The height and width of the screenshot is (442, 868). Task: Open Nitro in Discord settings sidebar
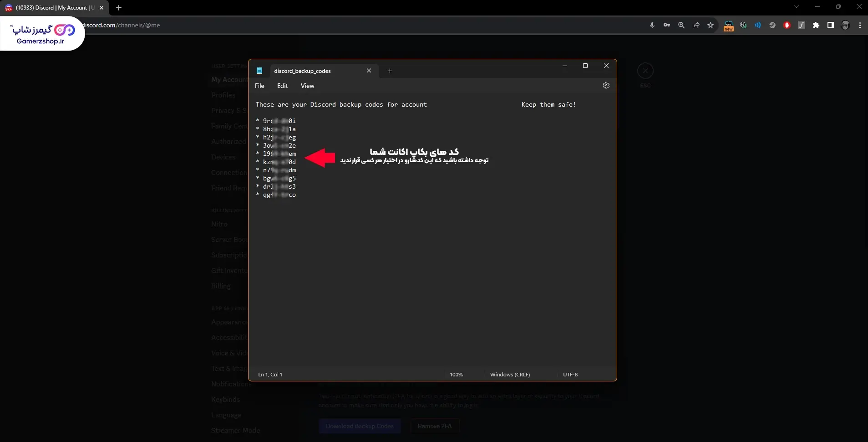click(219, 224)
